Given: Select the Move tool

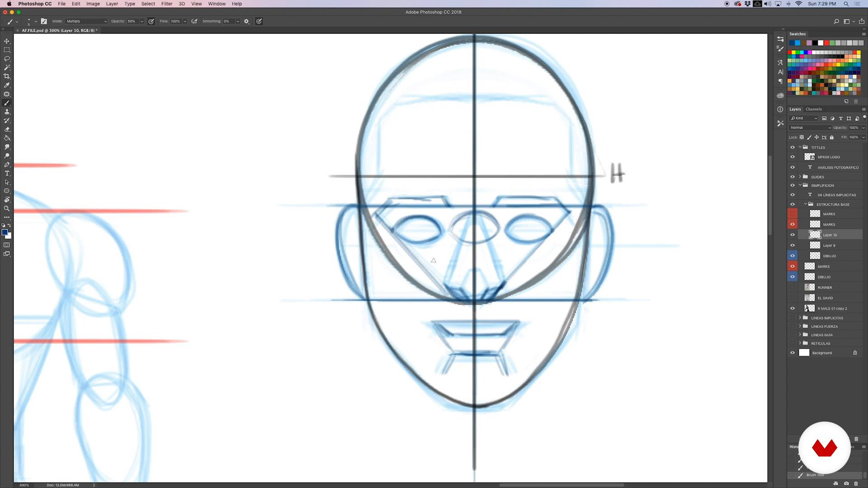Looking at the screenshot, I should pyautogui.click(x=7, y=41).
